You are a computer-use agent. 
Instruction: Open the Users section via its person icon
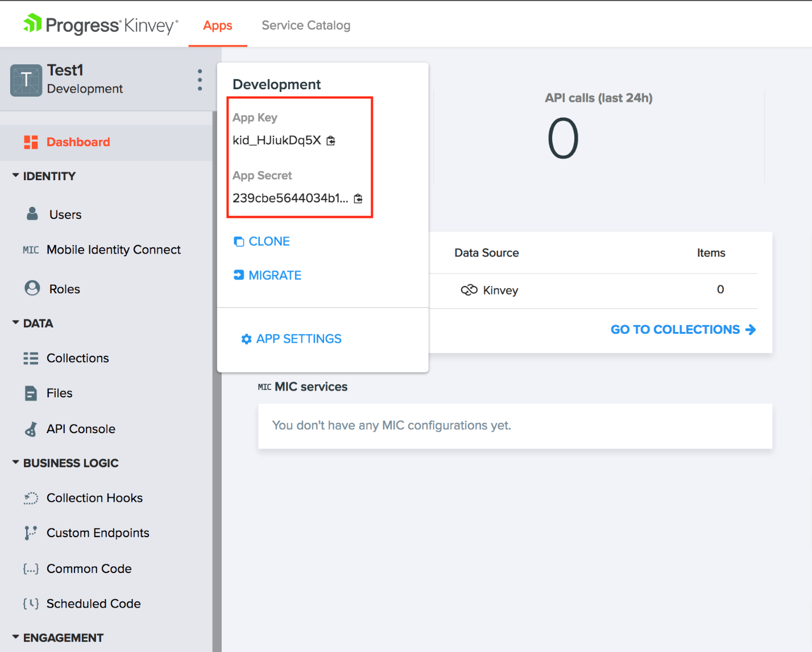(x=32, y=214)
